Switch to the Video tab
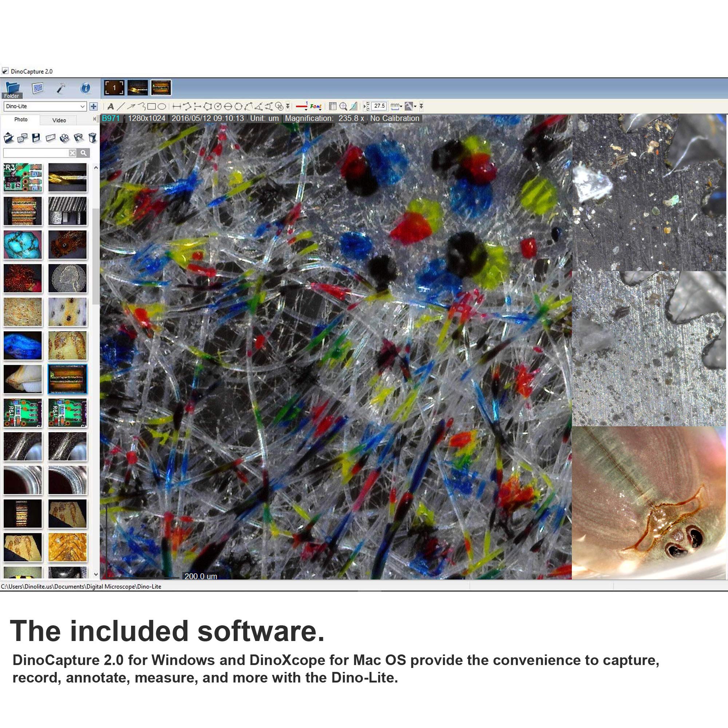 (59, 120)
